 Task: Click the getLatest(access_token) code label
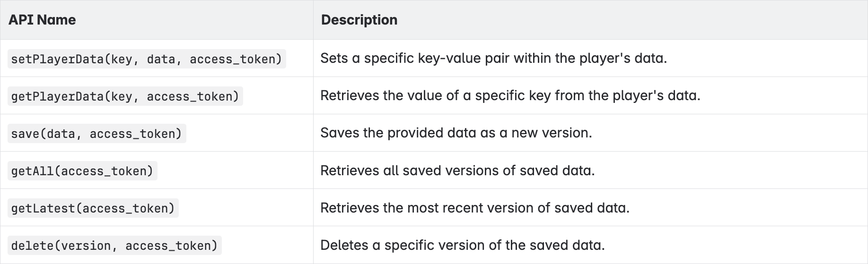coord(93,208)
